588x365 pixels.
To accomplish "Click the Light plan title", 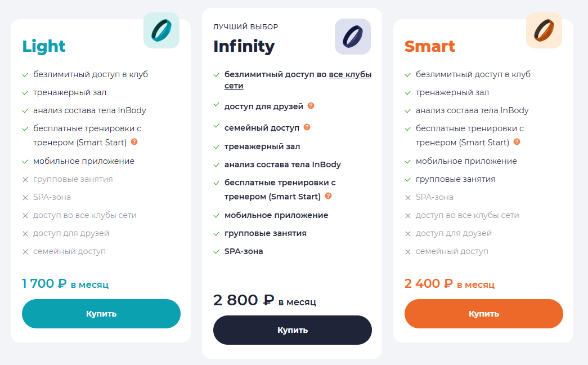I will [x=44, y=46].
